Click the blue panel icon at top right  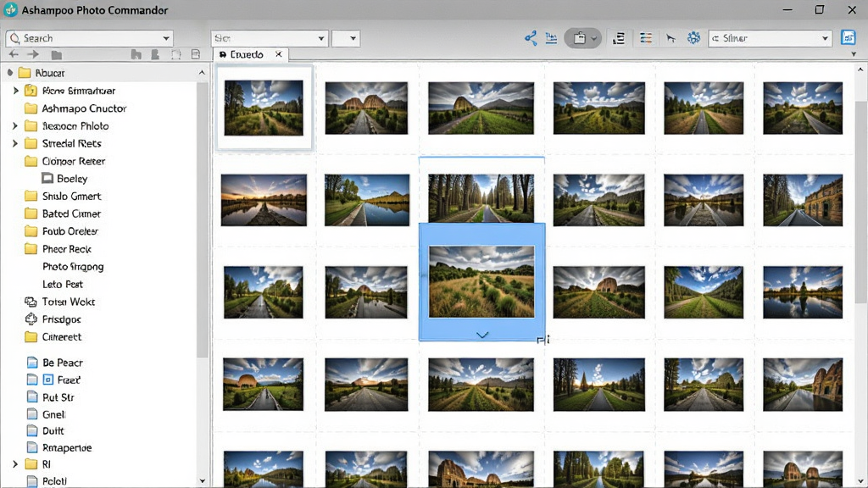[x=848, y=37]
